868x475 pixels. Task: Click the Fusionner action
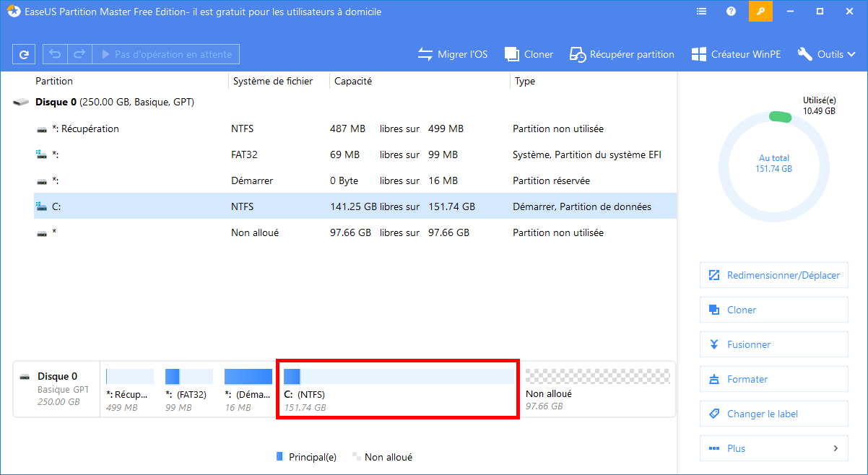tap(774, 344)
